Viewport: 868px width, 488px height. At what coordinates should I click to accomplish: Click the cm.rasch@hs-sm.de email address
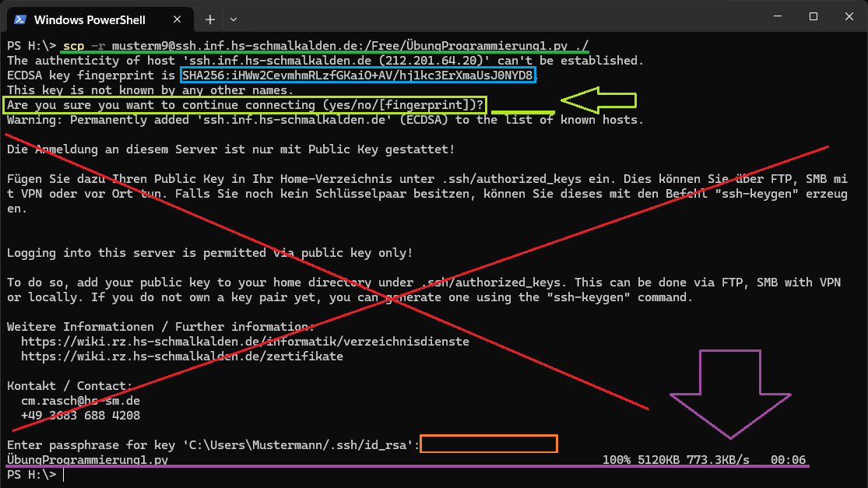click(x=80, y=401)
